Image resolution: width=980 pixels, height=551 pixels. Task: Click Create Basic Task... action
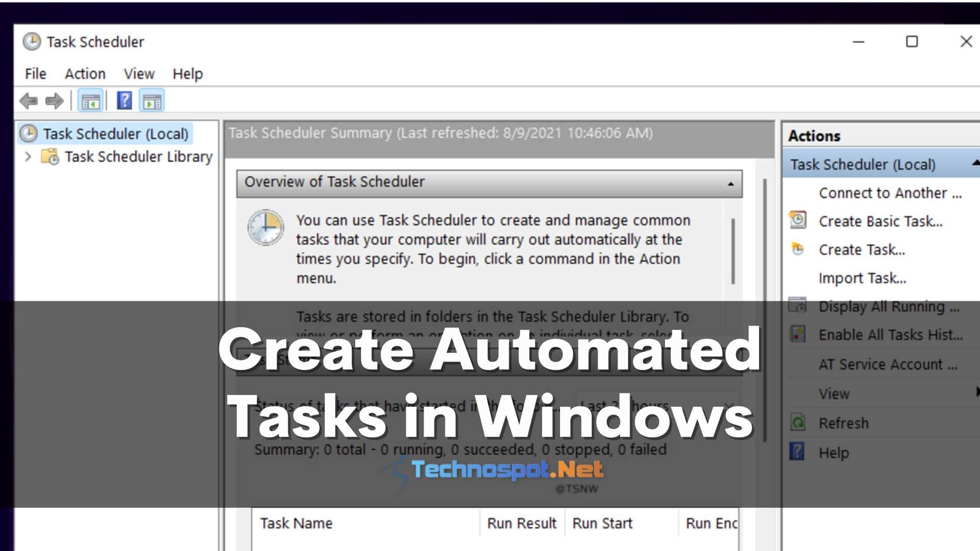point(880,221)
